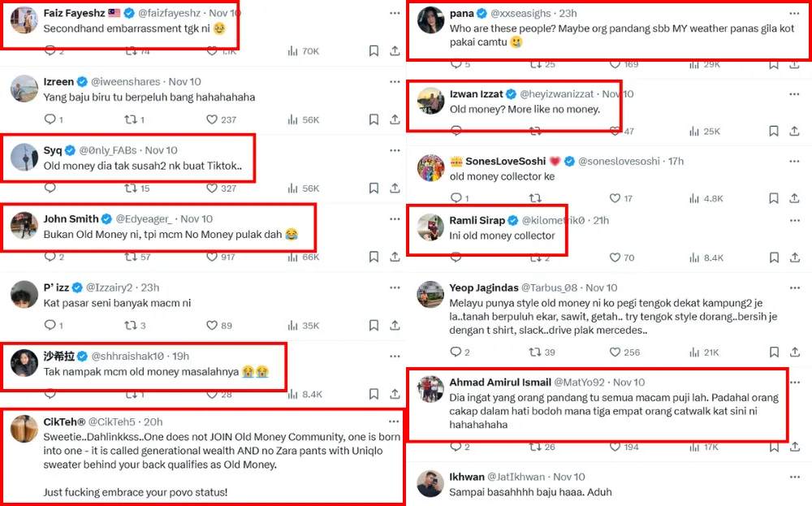Toggle like on Yeop Jagindas's tweet
This screenshot has height=506, width=812.
pyautogui.click(x=615, y=352)
